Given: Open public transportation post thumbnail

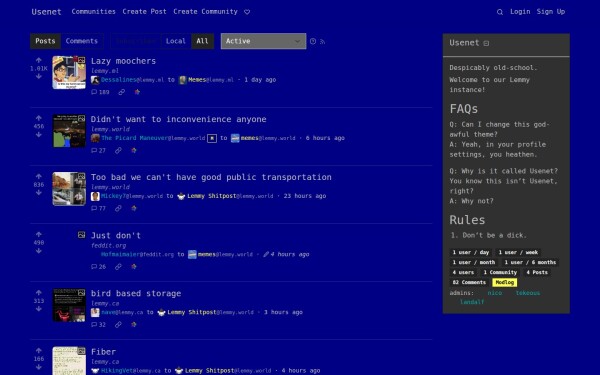Looking at the screenshot, I should tap(69, 189).
